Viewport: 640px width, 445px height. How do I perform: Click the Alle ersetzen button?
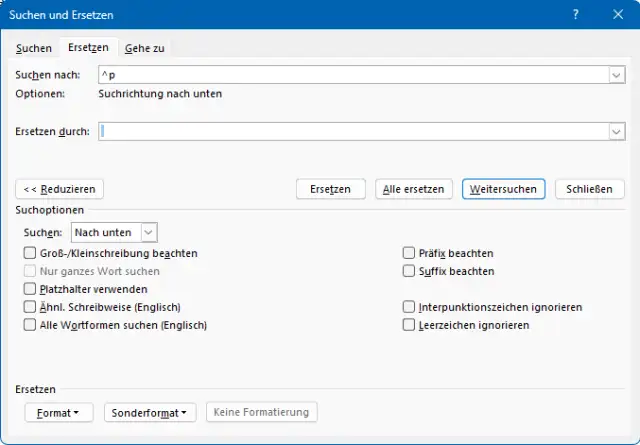415,189
